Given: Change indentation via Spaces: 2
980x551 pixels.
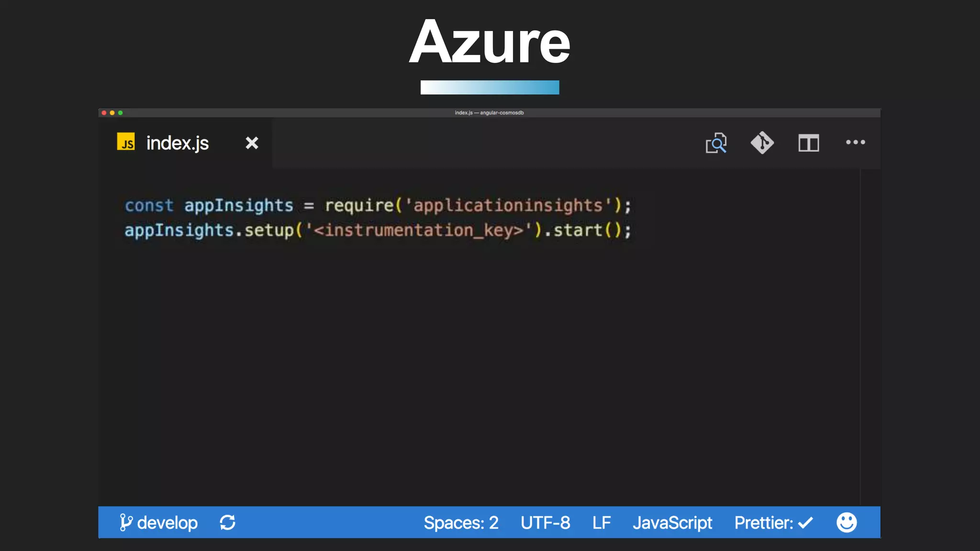Looking at the screenshot, I should (461, 523).
